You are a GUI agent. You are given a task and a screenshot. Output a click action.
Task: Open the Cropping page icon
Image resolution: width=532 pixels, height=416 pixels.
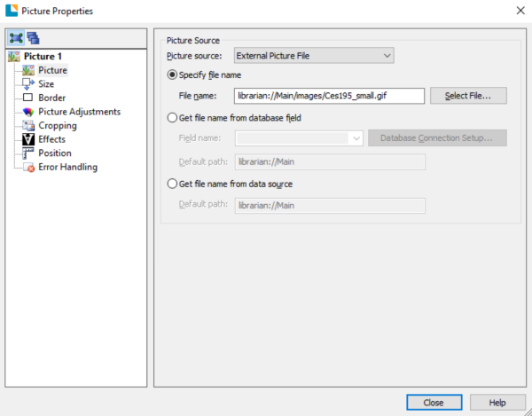point(28,126)
